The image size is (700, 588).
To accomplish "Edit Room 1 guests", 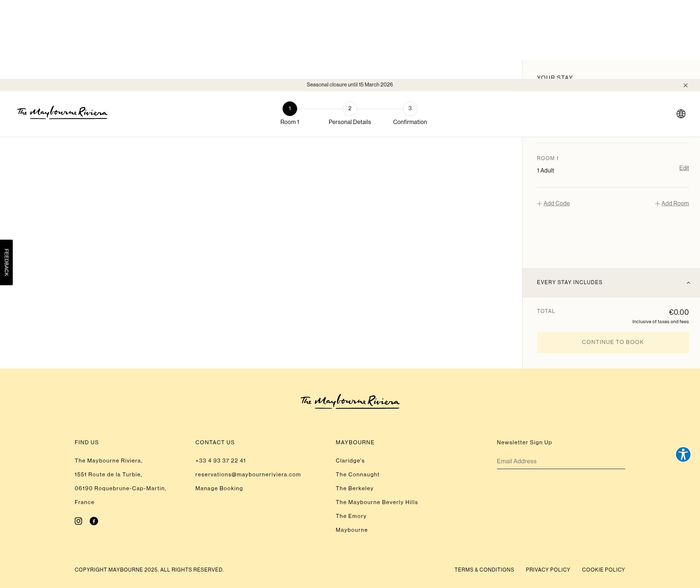I will pyautogui.click(x=684, y=168).
